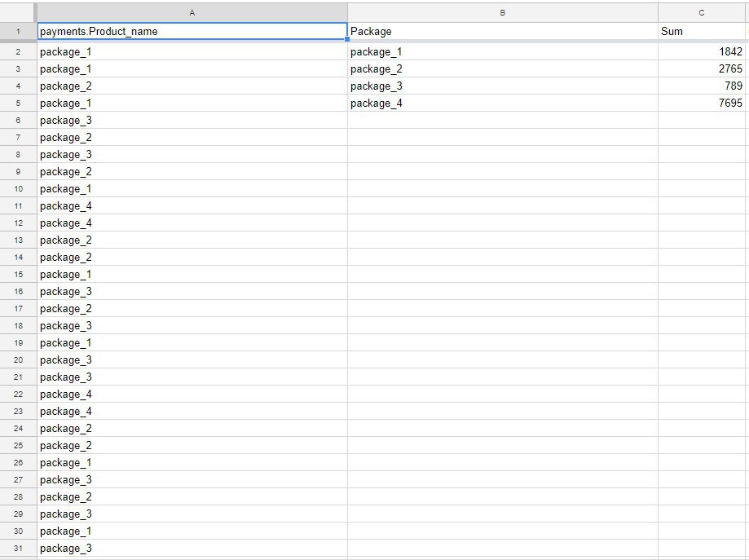Click package_3 in row 31 column A
749x560 pixels.
192,548
